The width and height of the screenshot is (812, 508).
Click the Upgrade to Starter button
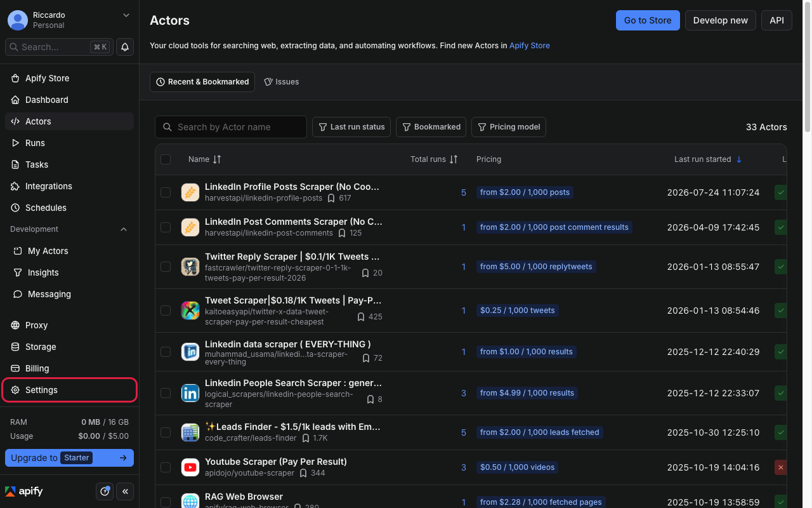pos(69,458)
